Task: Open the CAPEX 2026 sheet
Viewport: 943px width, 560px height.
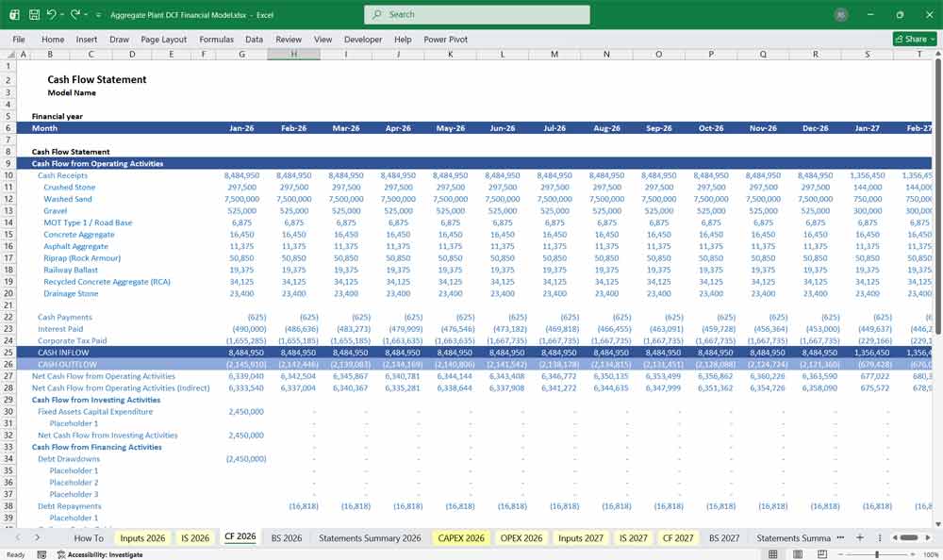Action: pos(461,538)
